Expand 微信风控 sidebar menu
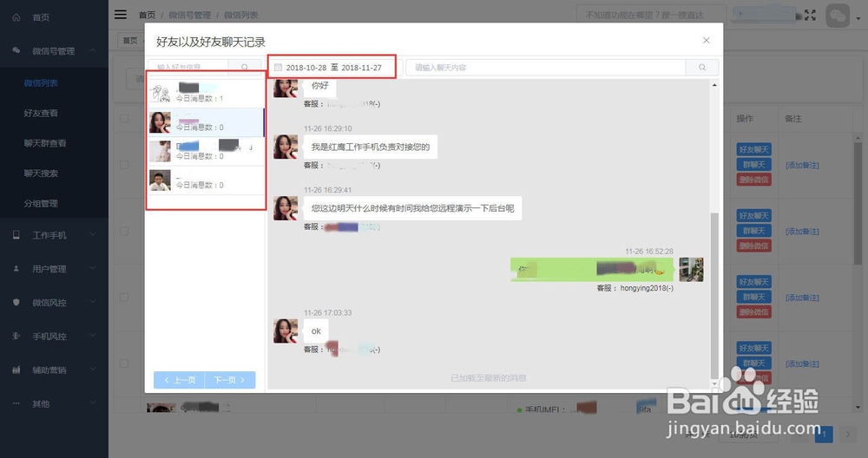 click(54, 303)
